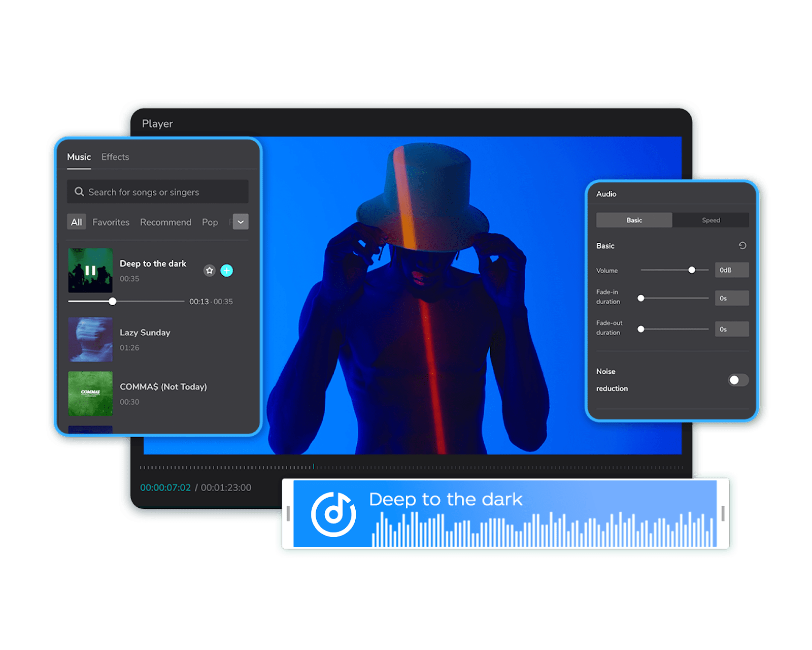Toggle the Noise reduction switch

tap(738, 380)
